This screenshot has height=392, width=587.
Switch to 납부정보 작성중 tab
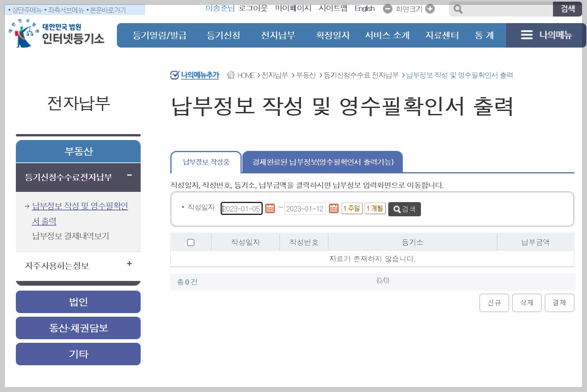pyautogui.click(x=206, y=162)
